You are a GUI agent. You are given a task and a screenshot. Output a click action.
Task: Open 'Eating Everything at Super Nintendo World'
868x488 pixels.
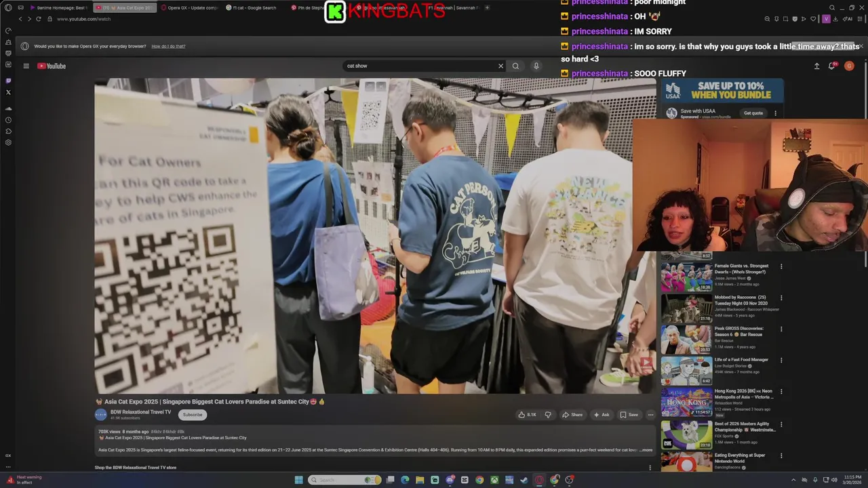tap(739, 458)
